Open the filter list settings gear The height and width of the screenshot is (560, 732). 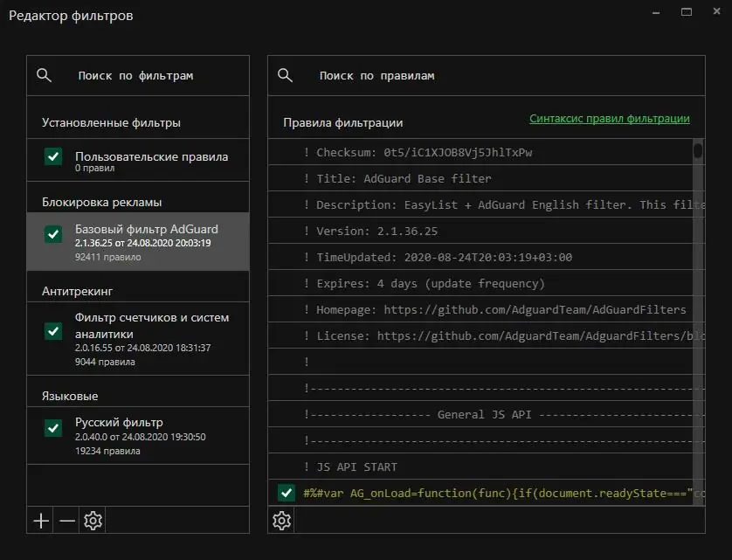93,520
